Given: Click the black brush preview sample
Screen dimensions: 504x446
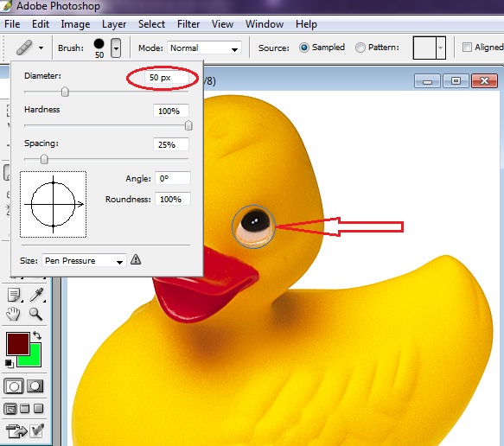Looking at the screenshot, I should click(x=99, y=43).
